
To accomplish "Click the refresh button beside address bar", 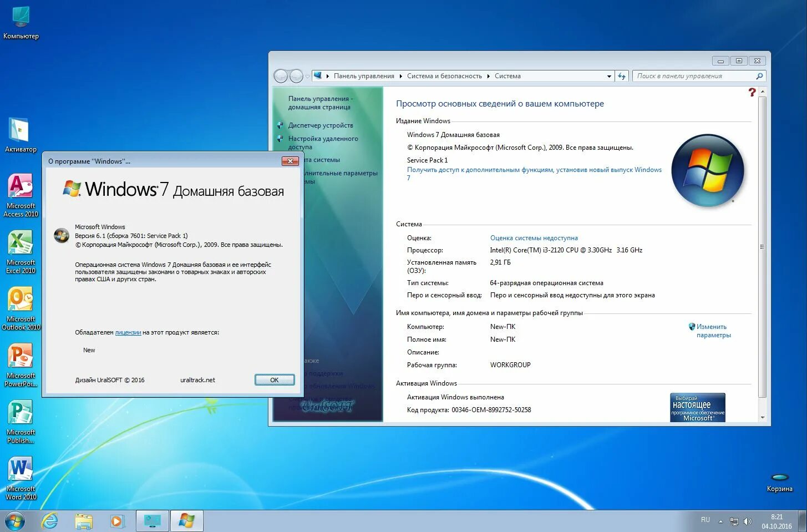I will (x=622, y=76).
